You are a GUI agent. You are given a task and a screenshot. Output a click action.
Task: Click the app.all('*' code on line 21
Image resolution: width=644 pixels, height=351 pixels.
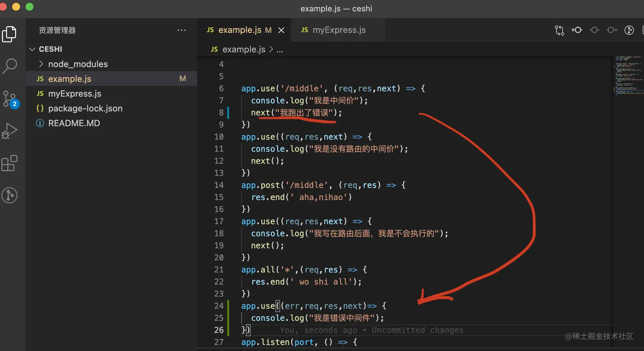pyautogui.click(x=267, y=270)
